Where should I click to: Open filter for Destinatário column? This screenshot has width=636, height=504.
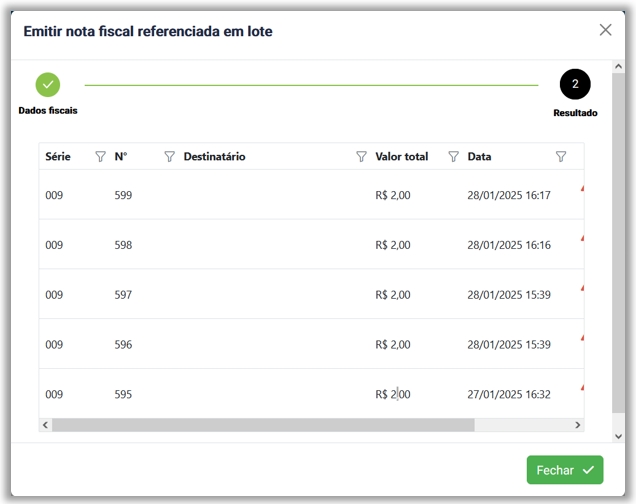(x=361, y=157)
